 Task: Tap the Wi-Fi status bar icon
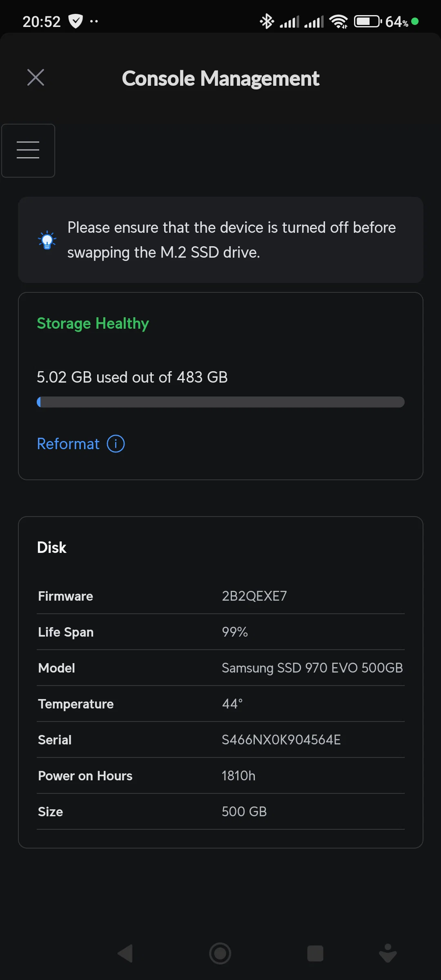pyautogui.click(x=339, y=21)
